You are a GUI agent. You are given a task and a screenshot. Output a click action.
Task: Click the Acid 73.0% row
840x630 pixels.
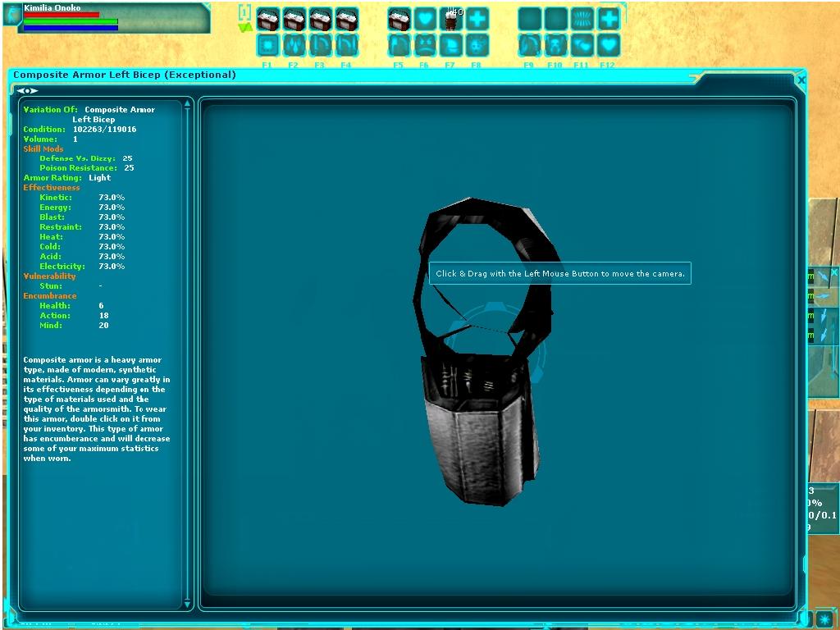tap(82, 256)
